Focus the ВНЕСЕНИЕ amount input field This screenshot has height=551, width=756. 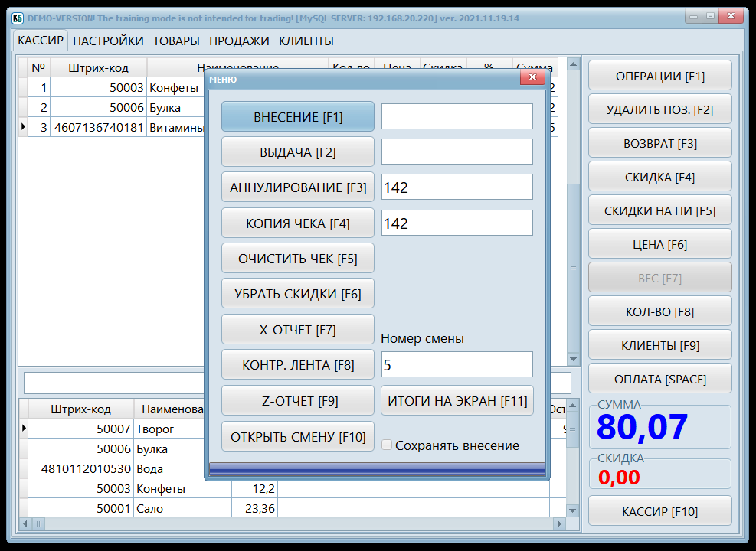457,116
